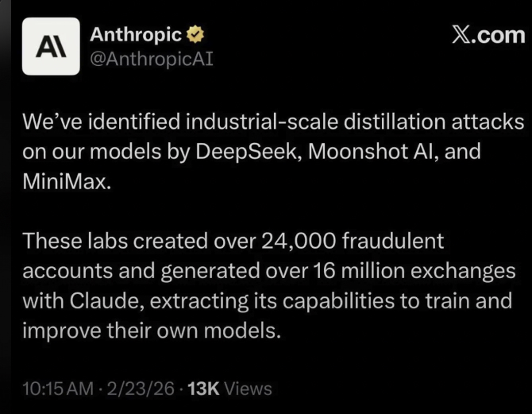Screen dimensions: 532x414
Task: Click the word fraudulent
Action: point(395,240)
